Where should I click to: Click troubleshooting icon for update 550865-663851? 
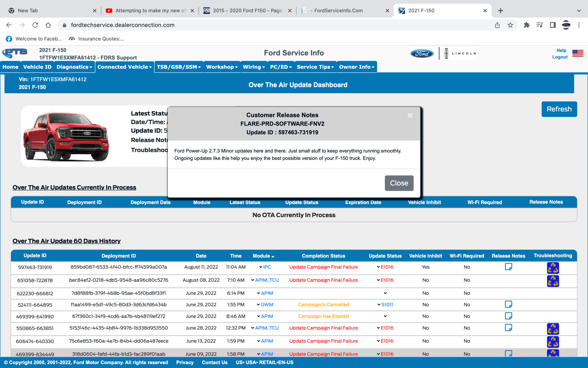553,329
